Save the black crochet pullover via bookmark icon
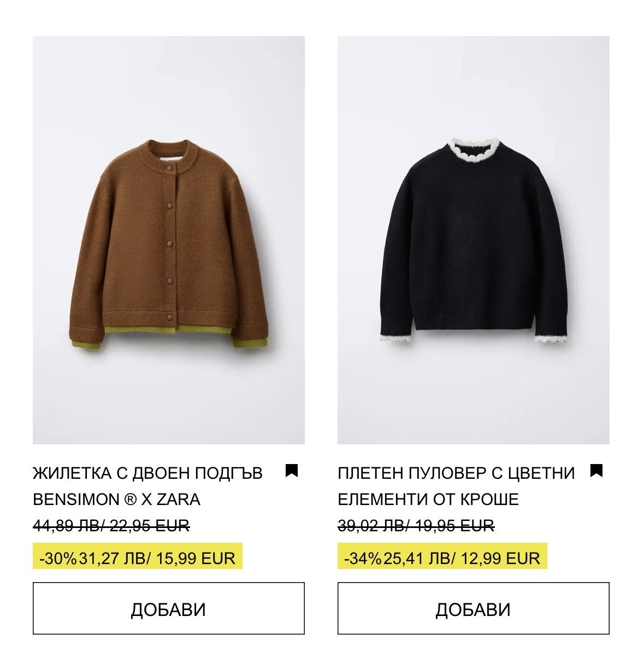 point(596,471)
